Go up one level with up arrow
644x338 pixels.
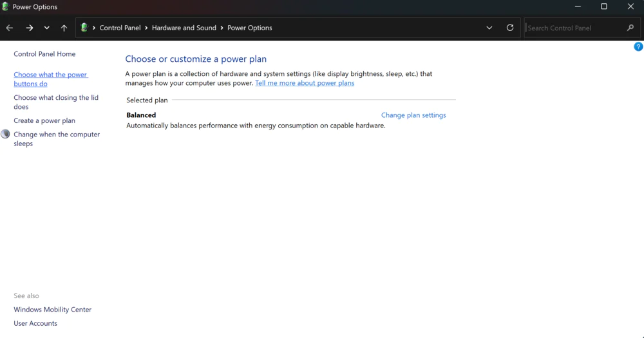click(64, 28)
